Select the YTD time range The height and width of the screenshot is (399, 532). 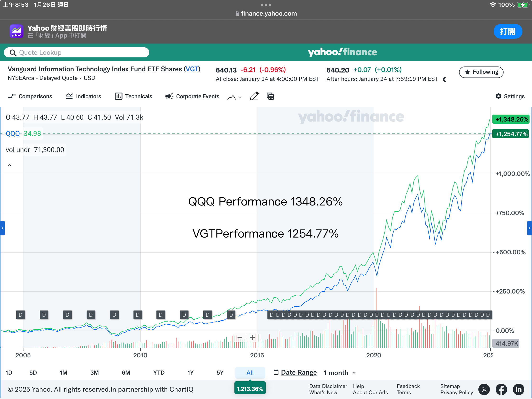tap(159, 372)
